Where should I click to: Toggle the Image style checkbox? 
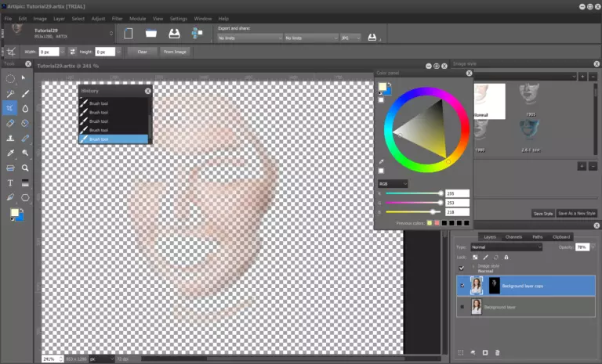pyautogui.click(x=462, y=268)
